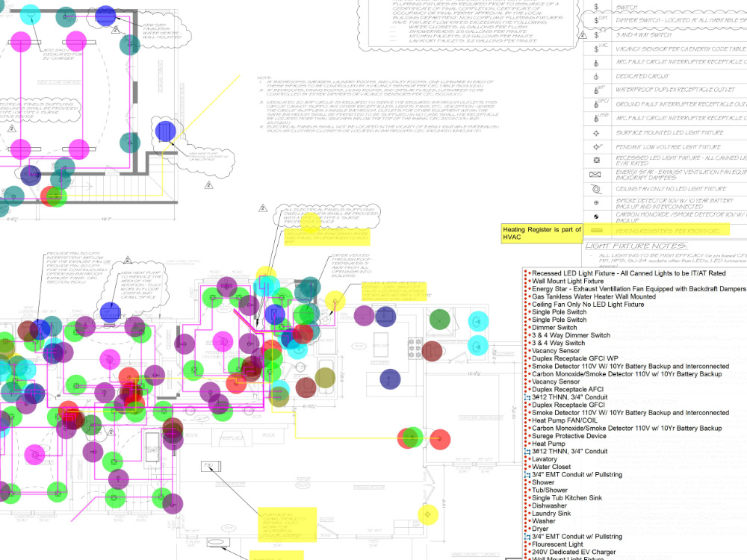Select the 'Dishwasher' list entry
747x560 pixels.
[549, 505]
